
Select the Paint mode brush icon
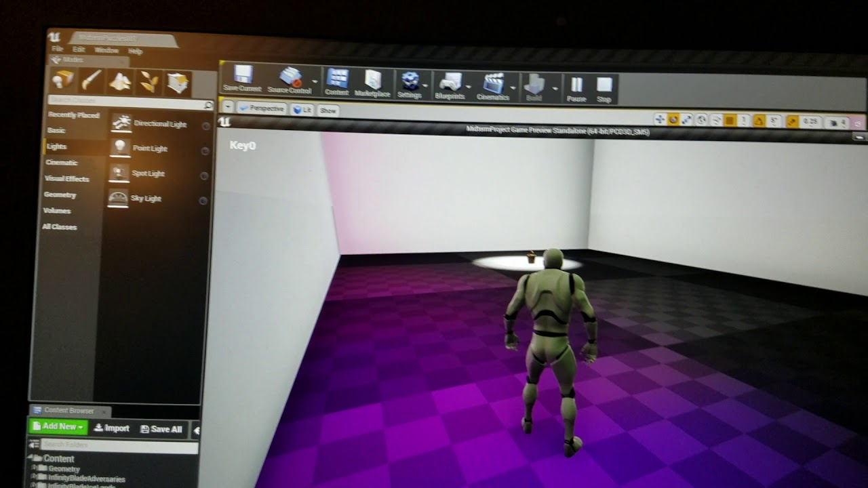point(92,81)
